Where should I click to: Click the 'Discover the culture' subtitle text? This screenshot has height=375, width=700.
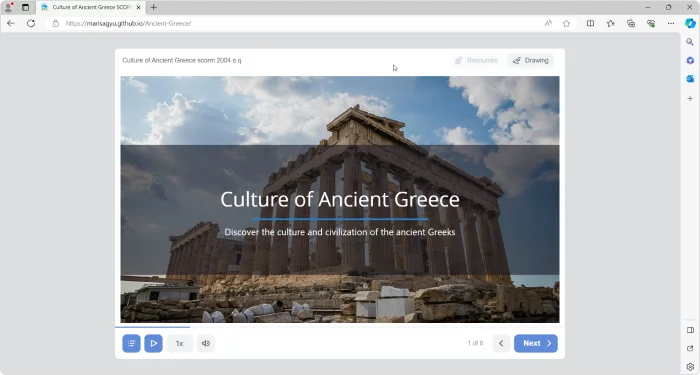(x=340, y=232)
